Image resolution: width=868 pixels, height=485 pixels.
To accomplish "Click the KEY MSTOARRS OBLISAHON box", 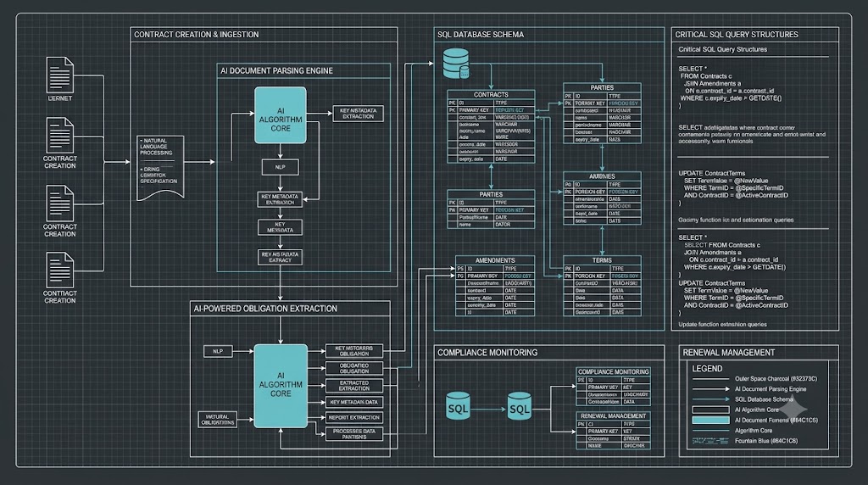I will 354,351.
